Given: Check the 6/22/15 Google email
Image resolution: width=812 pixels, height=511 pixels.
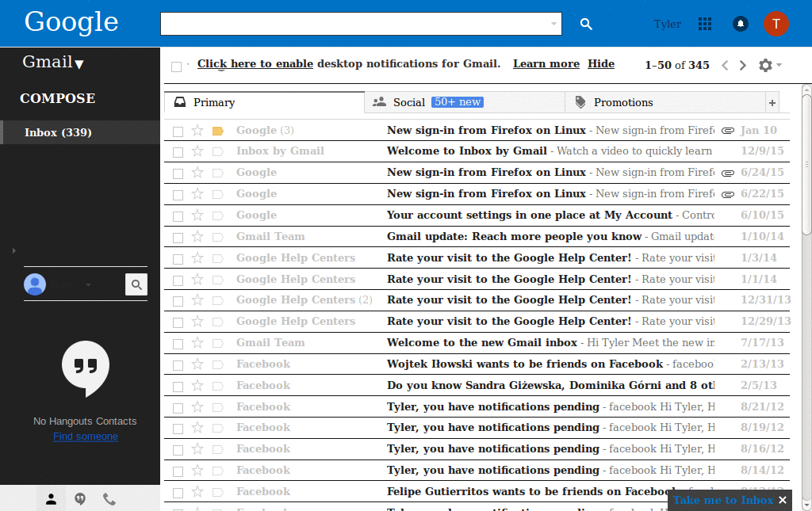Looking at the screenshot, I should tap(178, 194).
